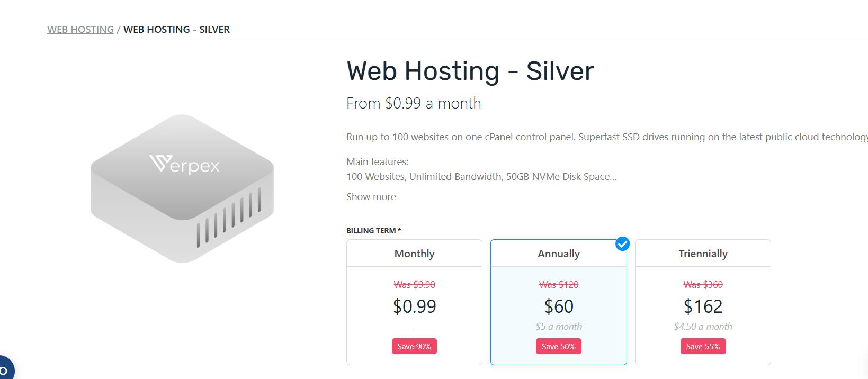Click the WEB HOSTING - SILVER breadcrumb
Viewport: 868px width, 379px height.
pyautogui.click(x=176, y=30)
